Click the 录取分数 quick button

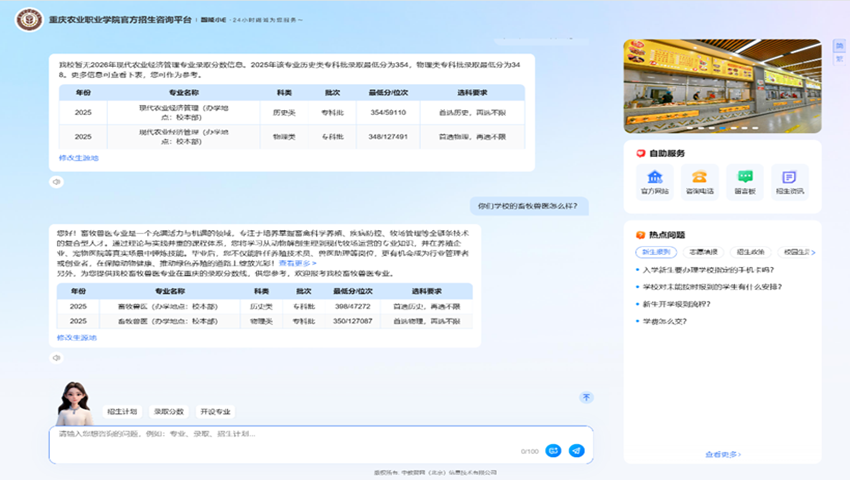(x=167, y=411)
